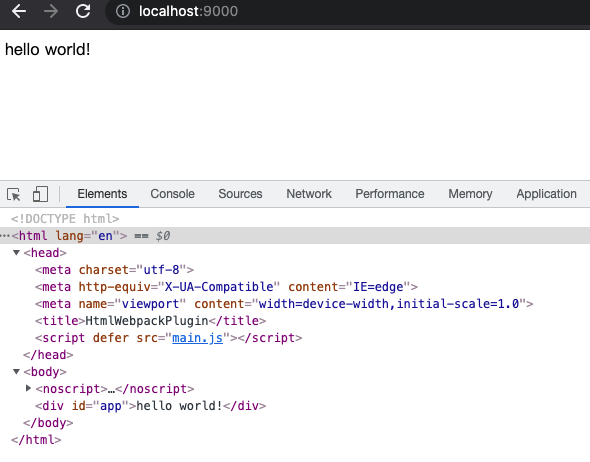
Task: Reload the page with refresh icon
Action: click(83, 11)
